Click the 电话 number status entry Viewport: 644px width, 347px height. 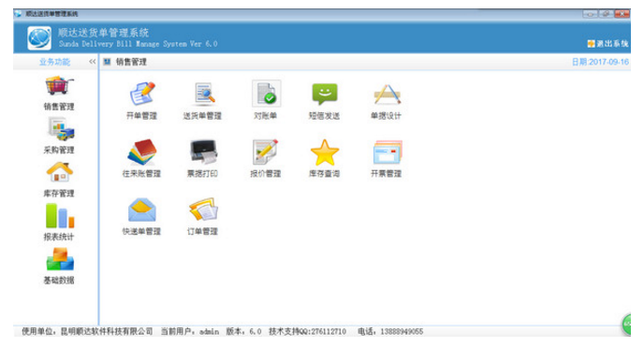click(x=390, y=331)
